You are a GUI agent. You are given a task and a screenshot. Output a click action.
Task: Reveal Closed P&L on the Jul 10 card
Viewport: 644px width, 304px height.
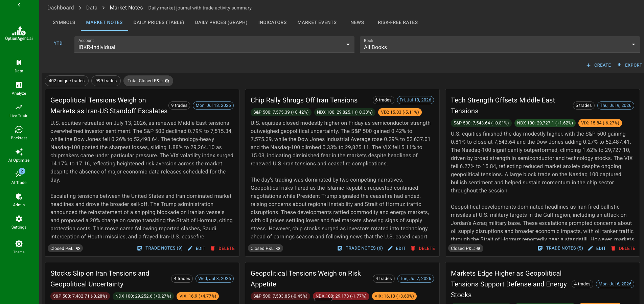[278, 249]
